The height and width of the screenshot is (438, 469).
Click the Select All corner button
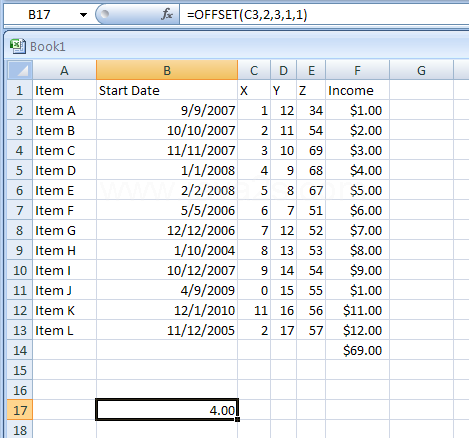tap(20, 70)
